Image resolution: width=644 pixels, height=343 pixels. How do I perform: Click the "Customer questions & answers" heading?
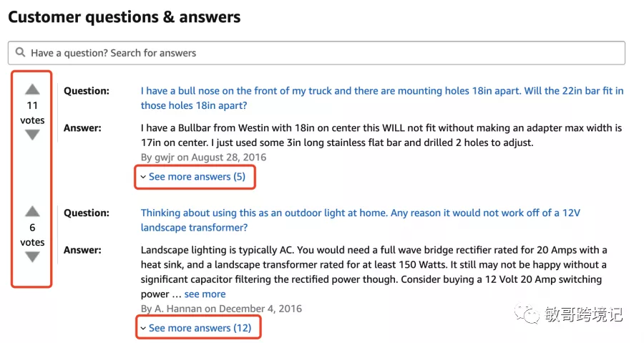[125, 16]
